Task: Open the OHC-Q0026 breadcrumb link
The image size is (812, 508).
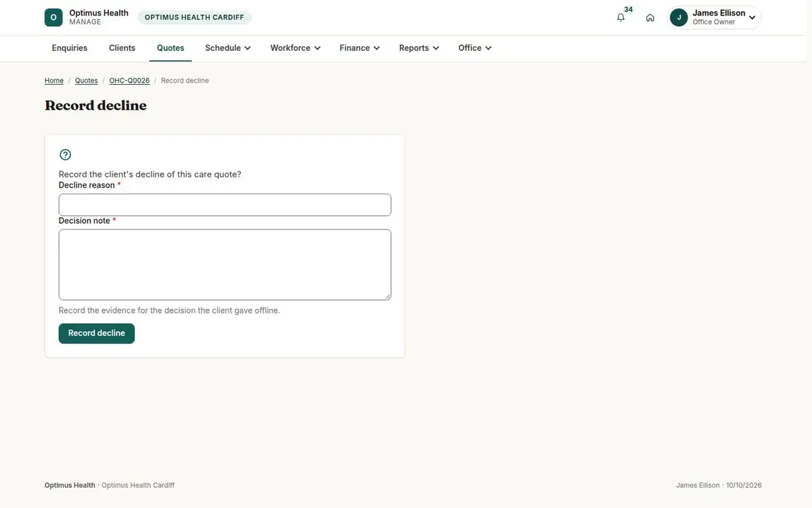Action: (x=129, y=81)
